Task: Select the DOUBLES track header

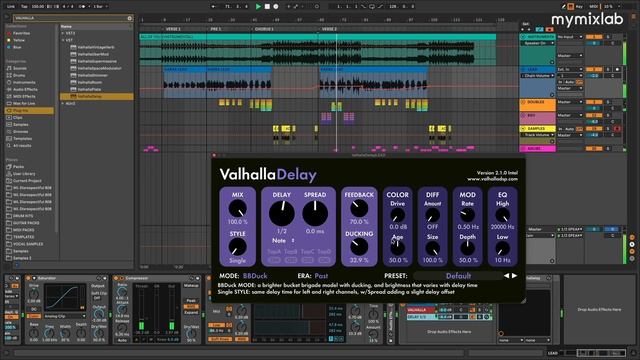Action: [538, 105]
